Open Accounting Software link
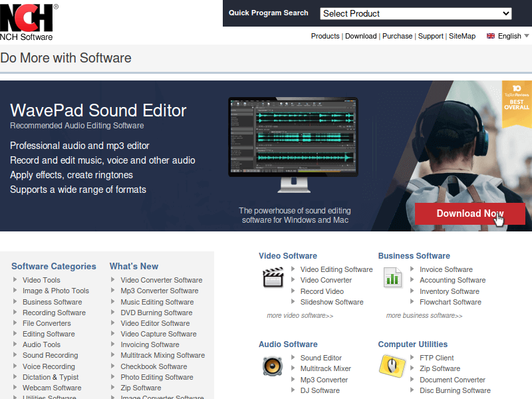The image size is (532, 399). click(x=453, y=280)
